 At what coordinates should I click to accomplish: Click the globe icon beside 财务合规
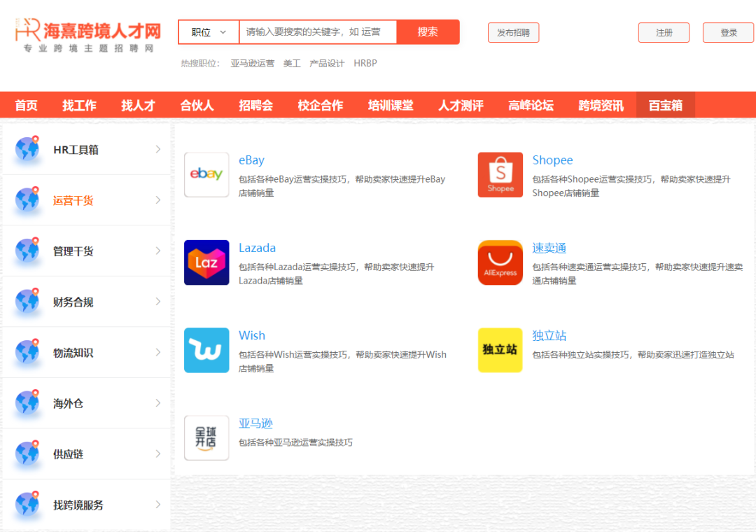[x=27, y=302]
